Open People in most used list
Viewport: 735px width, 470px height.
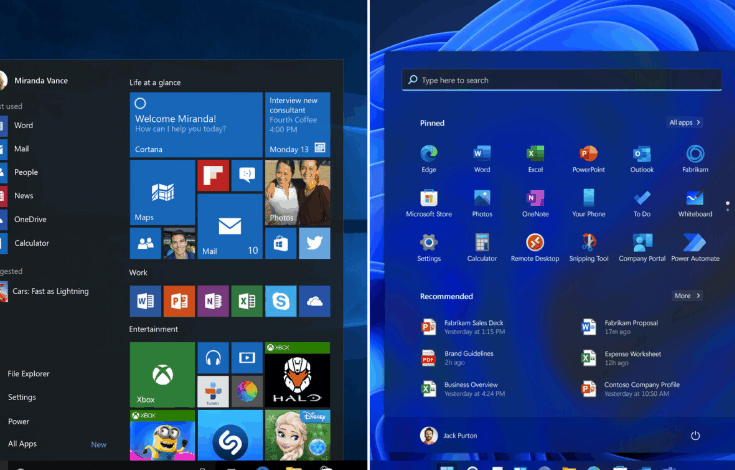(x=19, y=172)
